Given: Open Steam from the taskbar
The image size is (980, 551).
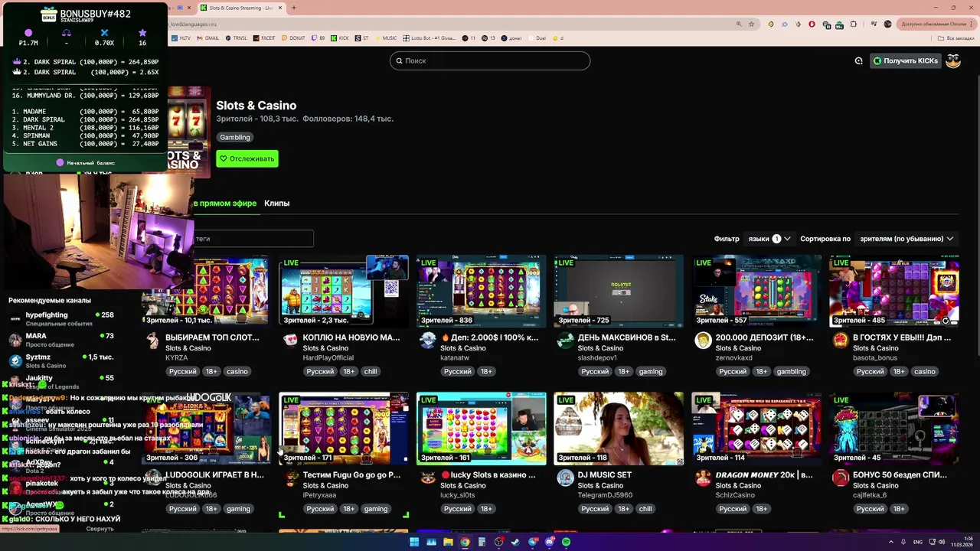Looking at the screenshot, I should coord(515,542).
